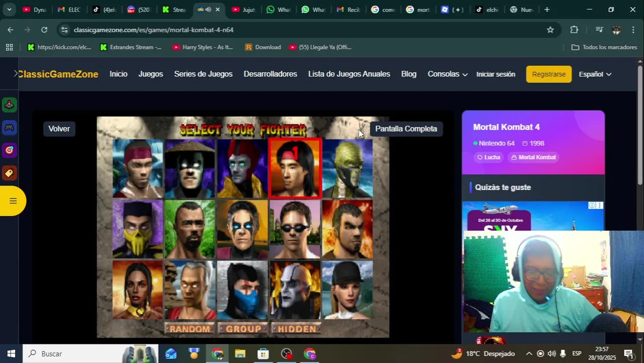
Task: Open the Llegale Ya bookmark
Action: pos(320,47)
